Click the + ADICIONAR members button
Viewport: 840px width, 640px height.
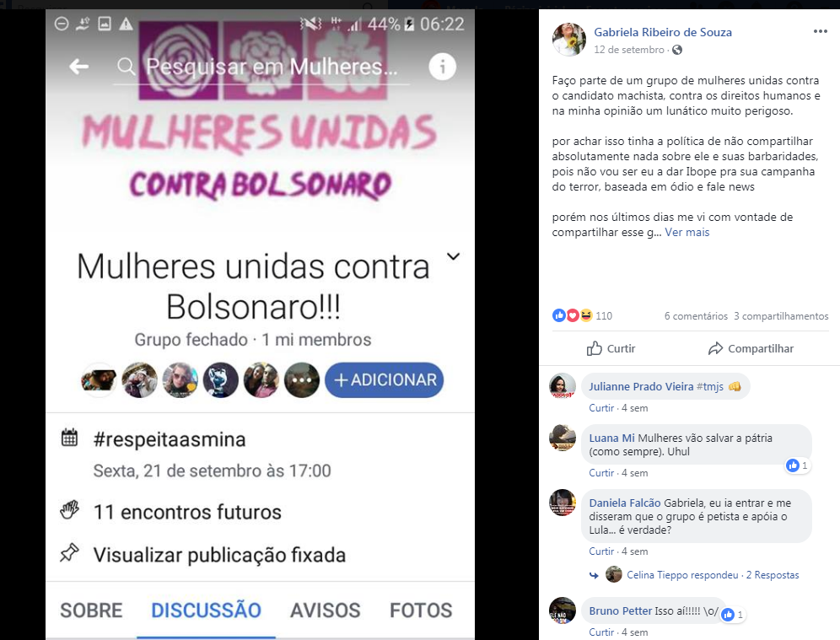click(384, 380)
